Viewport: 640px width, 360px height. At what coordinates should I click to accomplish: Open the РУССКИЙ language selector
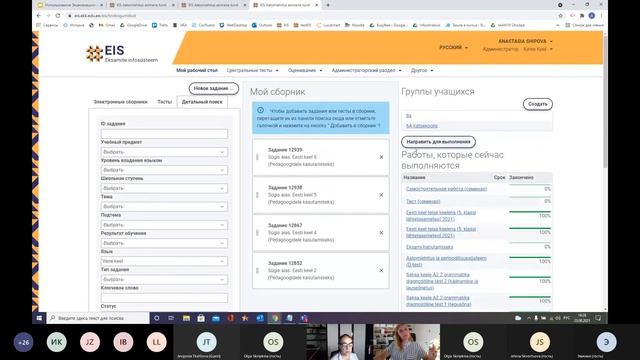pyautogui.click(x=453, y=47)
